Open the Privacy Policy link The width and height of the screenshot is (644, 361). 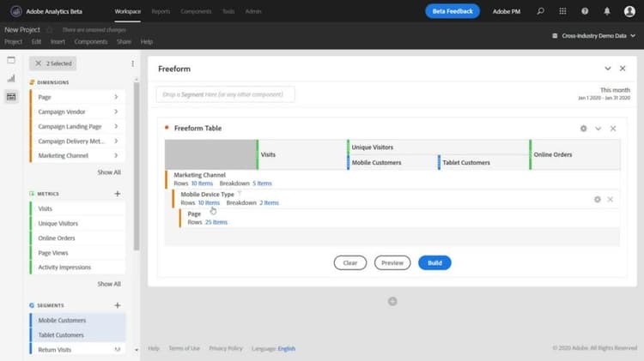[x=226, y=348]
